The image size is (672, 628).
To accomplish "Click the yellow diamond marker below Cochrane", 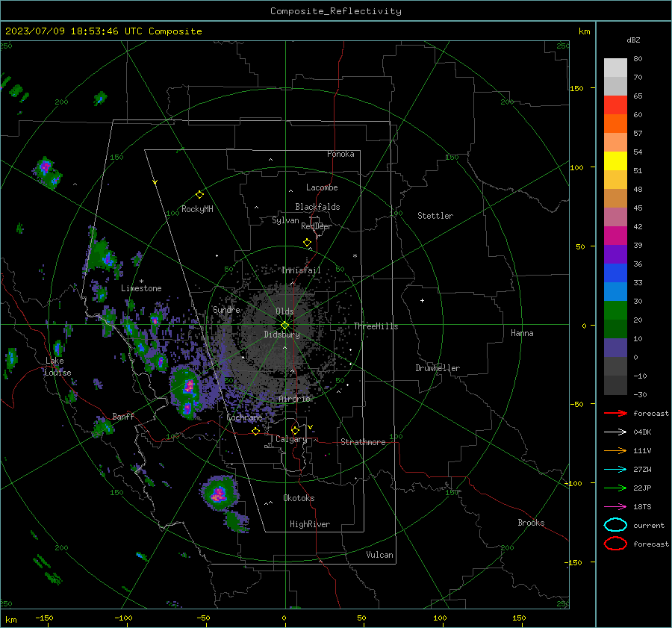I will pos(256,431).
